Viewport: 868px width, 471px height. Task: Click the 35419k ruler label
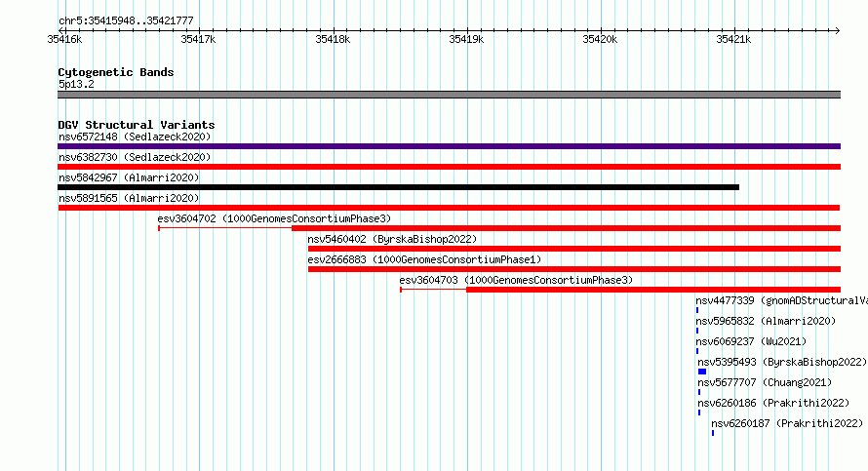pos(466,39)
